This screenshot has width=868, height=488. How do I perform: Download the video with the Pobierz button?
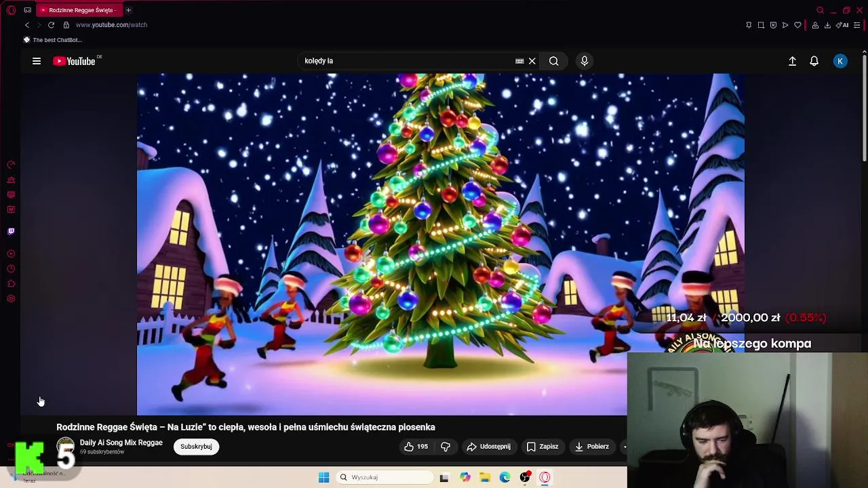click(x=592, y=447)
